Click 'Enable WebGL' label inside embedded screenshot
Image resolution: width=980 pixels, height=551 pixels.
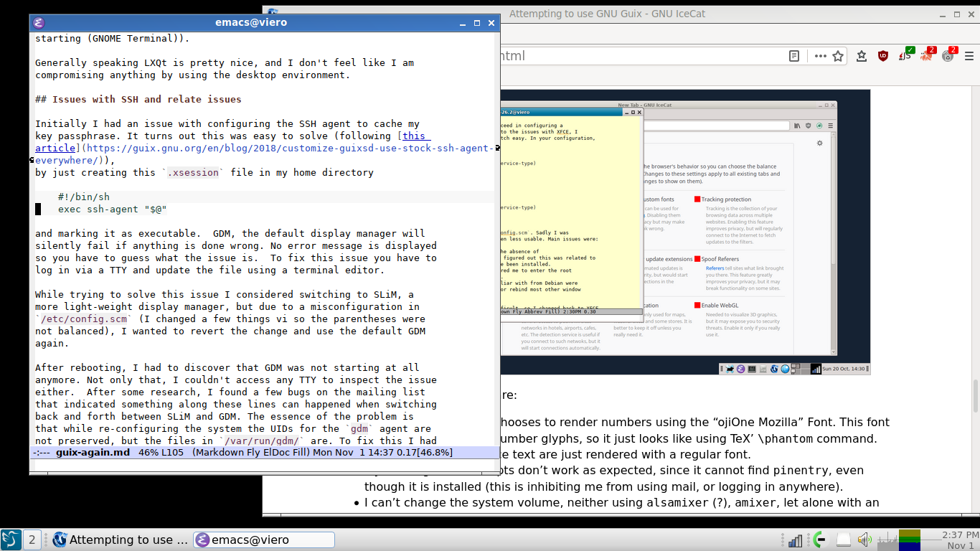pos(720,305)
